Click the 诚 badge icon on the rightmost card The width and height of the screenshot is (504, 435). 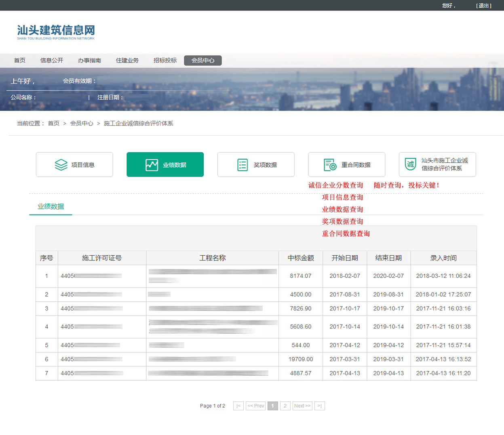(410, 164)
